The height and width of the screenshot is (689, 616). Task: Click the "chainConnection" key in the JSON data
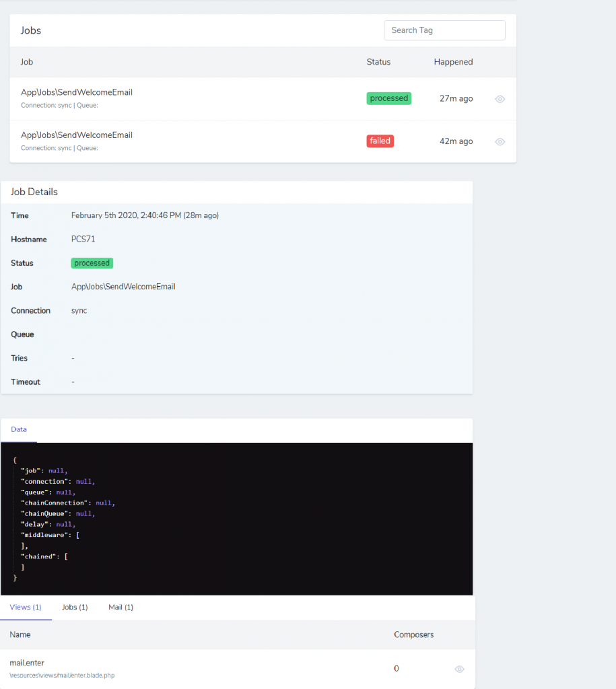tap(55, 503)
